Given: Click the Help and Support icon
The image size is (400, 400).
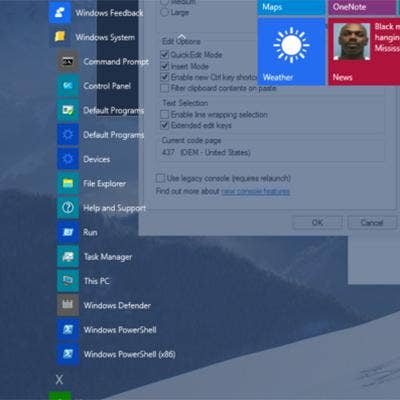Looking at the screenshot, I should point(68,208).
